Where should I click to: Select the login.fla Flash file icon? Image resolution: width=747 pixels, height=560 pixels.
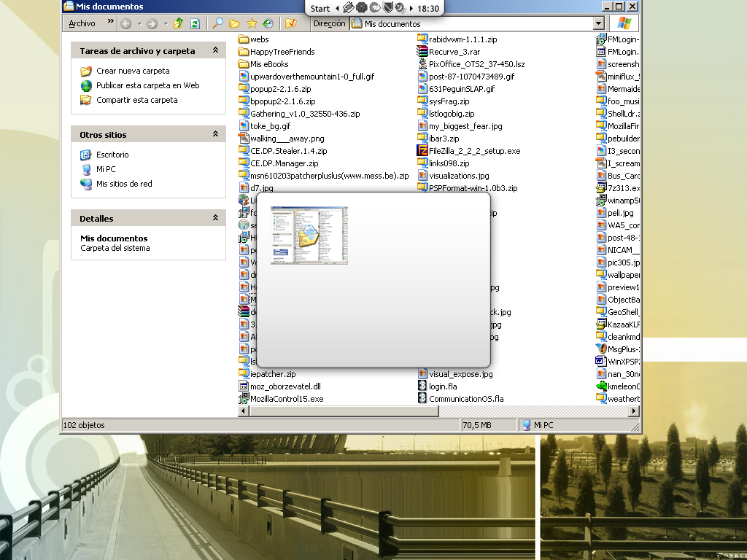coord(422,386)
